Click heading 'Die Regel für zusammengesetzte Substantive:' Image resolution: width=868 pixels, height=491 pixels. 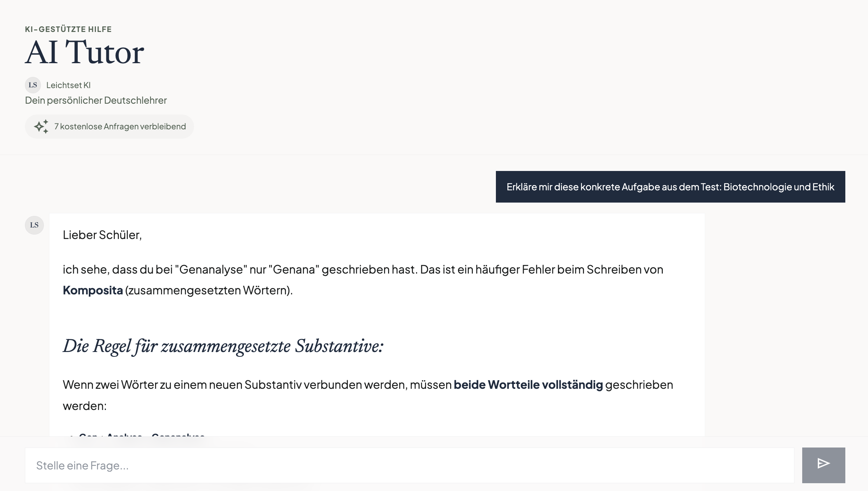tap(223, 346)
